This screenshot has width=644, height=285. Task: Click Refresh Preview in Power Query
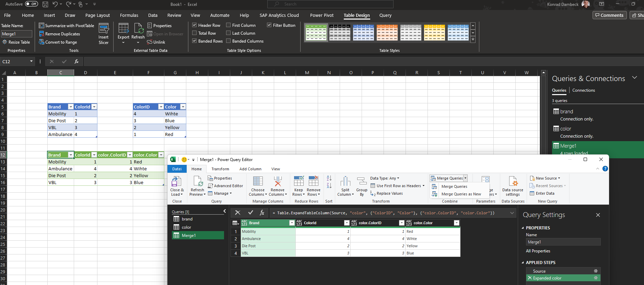(198, 186)
